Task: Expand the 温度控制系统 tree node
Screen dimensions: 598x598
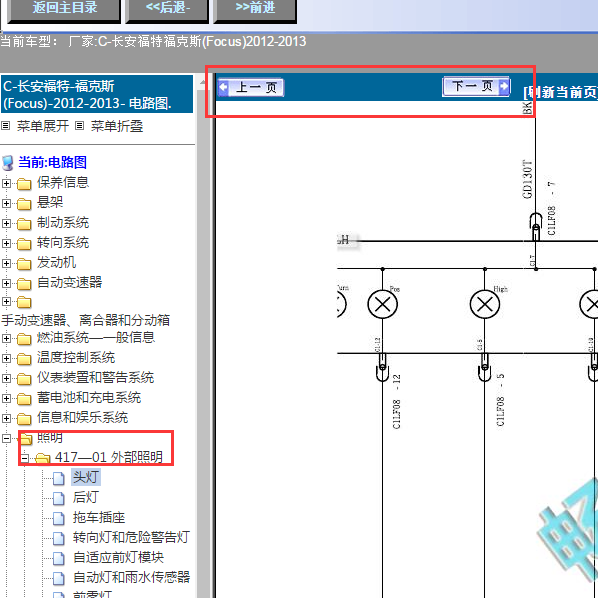Action: click(x=6, y=358)
